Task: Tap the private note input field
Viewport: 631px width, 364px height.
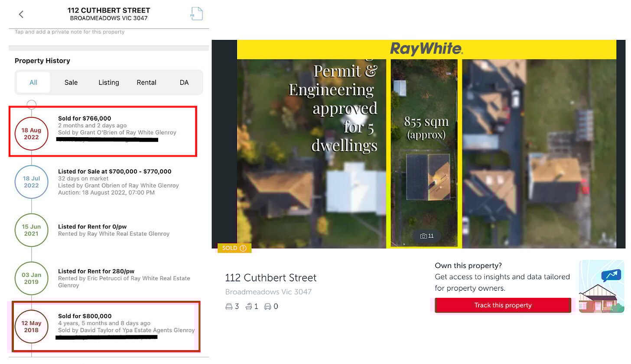Action: pos(70,32)
